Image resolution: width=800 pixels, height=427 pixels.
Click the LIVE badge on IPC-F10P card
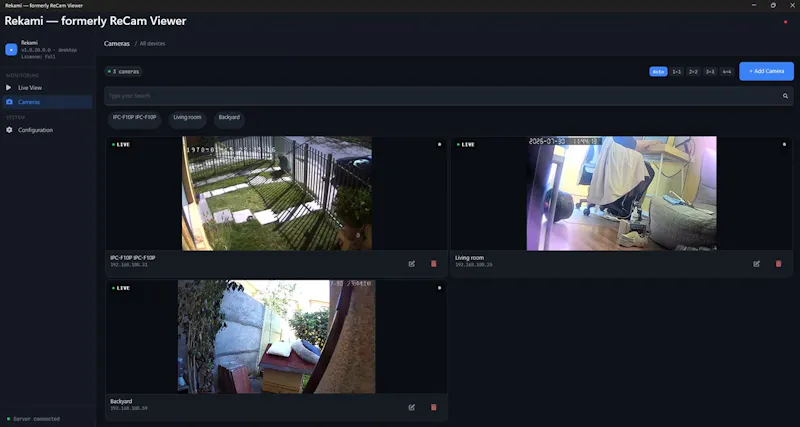[x=121, y=144]
